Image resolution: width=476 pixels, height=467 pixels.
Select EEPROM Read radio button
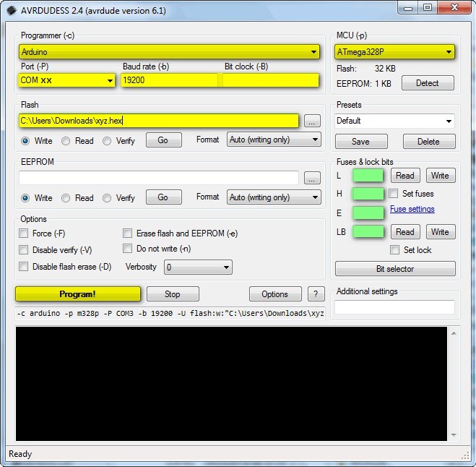(x=66, y=198)
